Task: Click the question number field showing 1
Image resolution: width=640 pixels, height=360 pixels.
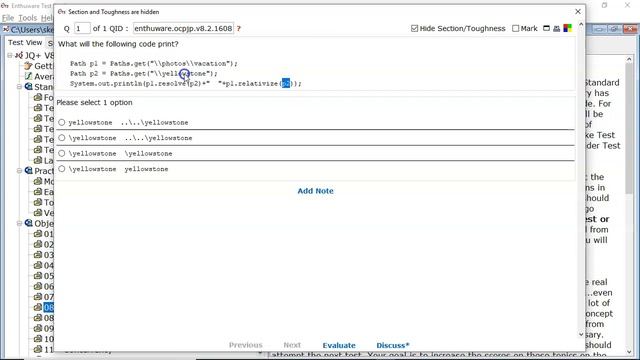Action: point(82,29)
